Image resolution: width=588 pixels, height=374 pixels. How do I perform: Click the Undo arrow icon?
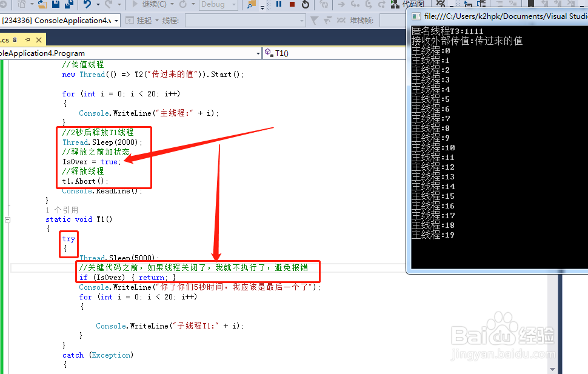coord(87,4)
